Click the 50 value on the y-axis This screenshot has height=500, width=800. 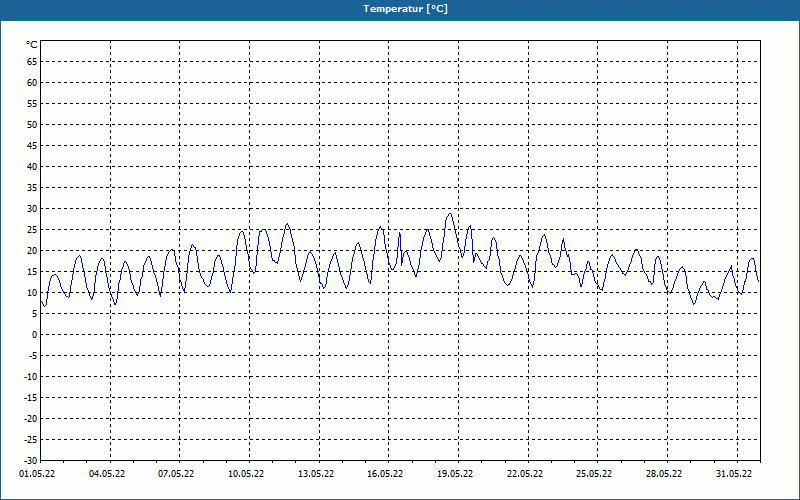coord(32,124)
